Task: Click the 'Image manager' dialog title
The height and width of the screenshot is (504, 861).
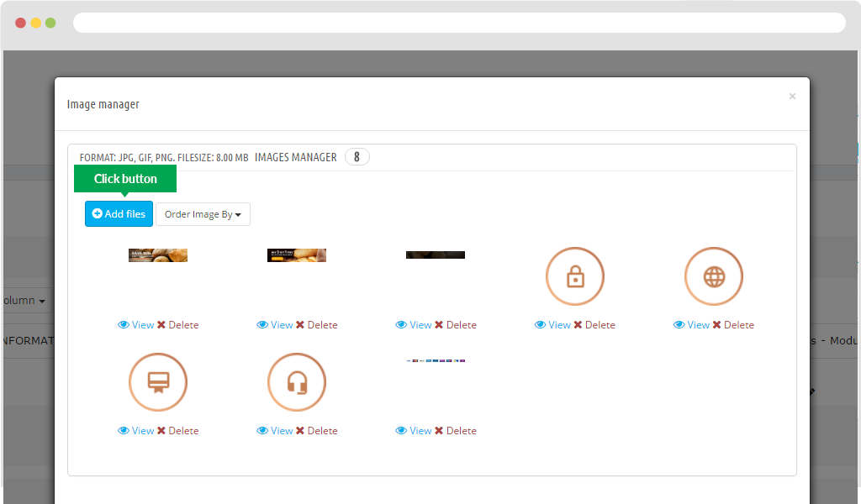Action: [103, 104]
